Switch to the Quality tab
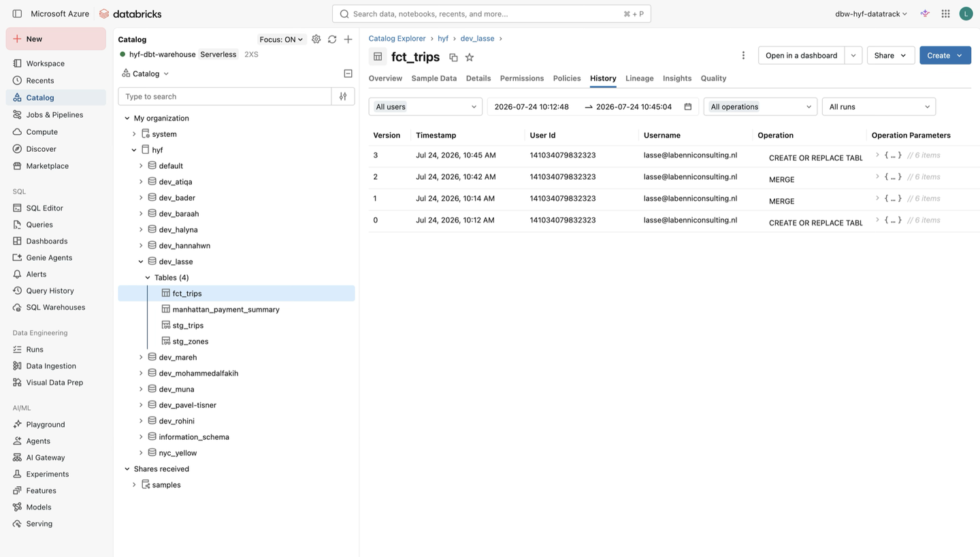Screen dimensions: 980x557 click(713, 78)
